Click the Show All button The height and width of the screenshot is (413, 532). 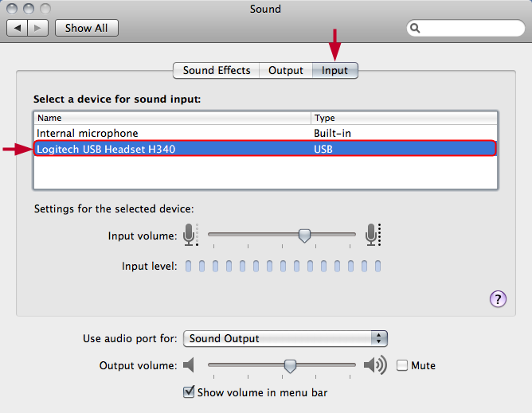(87, 28)
